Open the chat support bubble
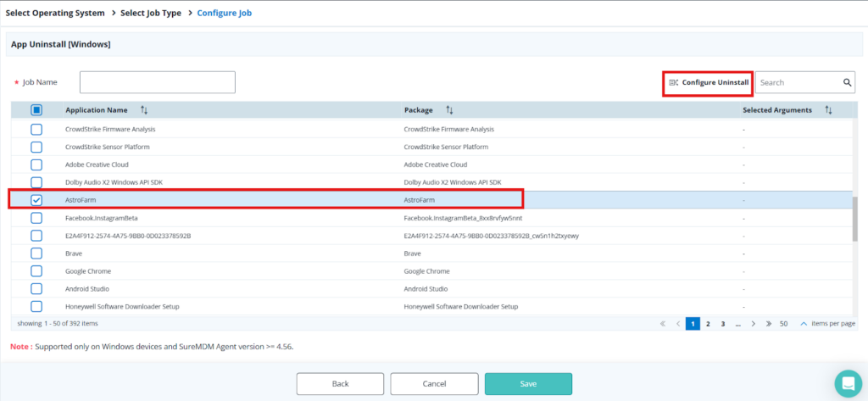This screenshot has width=868, height=401. pos(847,383)
